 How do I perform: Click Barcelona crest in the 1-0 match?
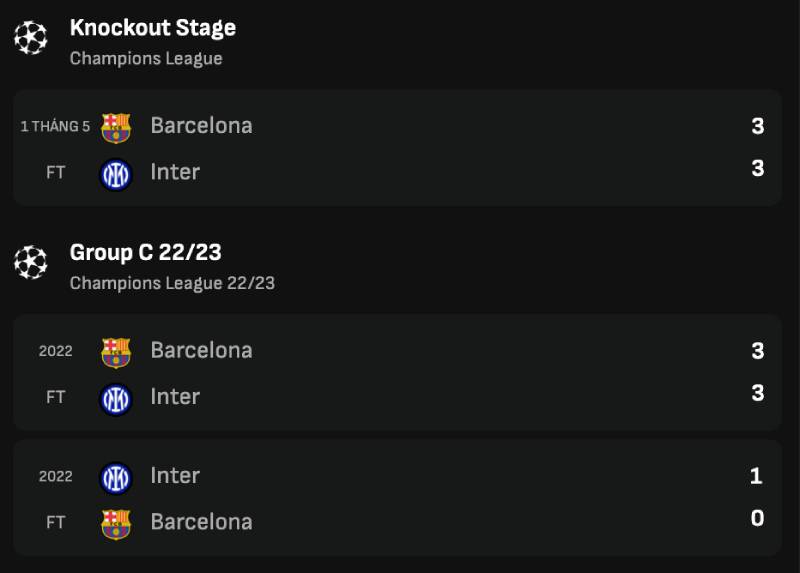pos(116,524)
